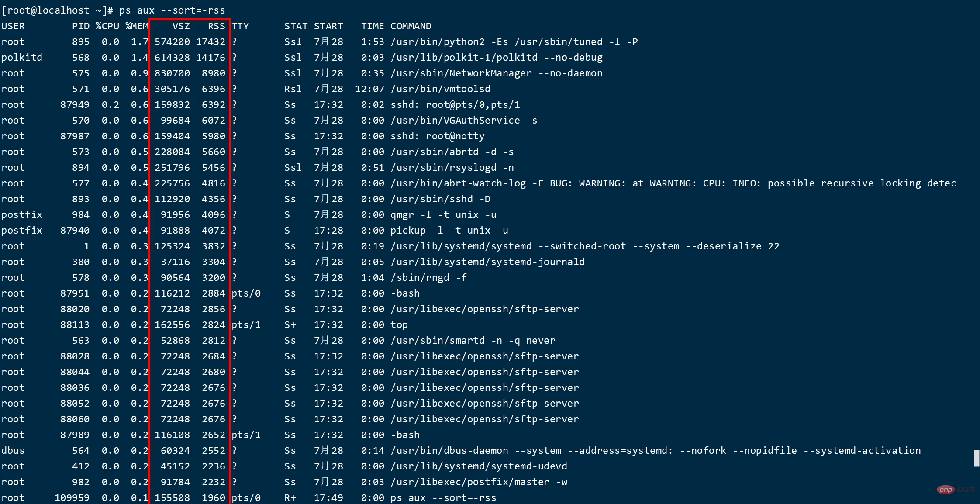The height and width of the screenshot is (504, 980).
Task: Click the /usr/bin/vmtoolsd command entry
Action: (x=441, y=89)
